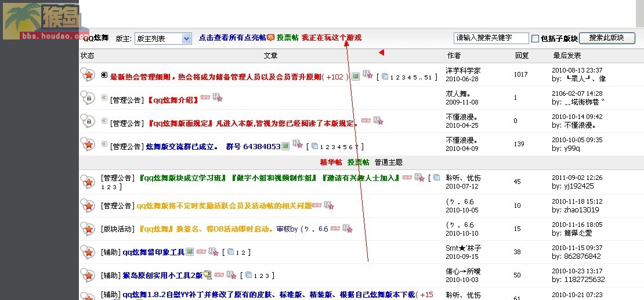644x300 pixels.
Task: Click status icon of 猴岛原创实用小工具2版 thread
Action: (88, 276)
